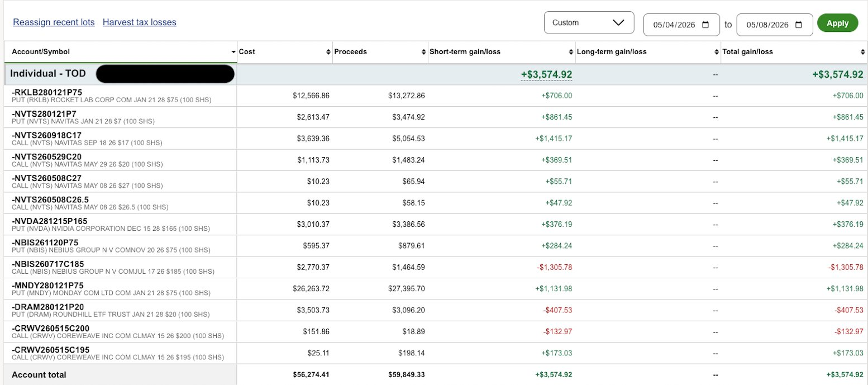Click the Apply button
This screenshot has height=385, width=868.
pyautogui.click(x=837, y=23)
